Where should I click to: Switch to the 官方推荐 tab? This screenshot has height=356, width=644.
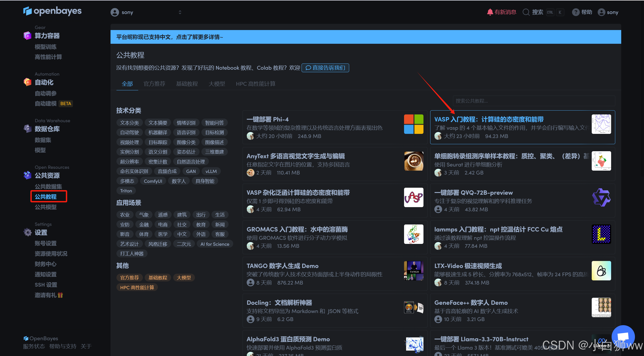tap(154, 84)
